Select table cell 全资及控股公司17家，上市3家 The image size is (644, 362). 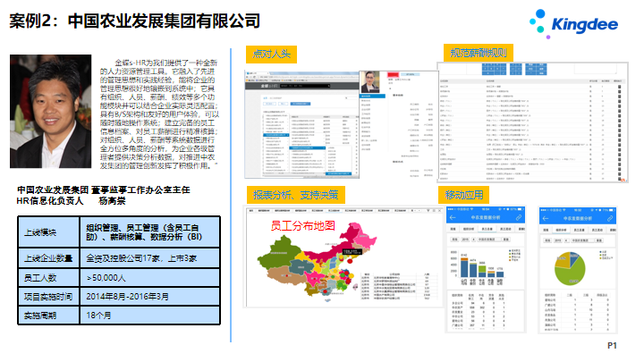(150, 258)
